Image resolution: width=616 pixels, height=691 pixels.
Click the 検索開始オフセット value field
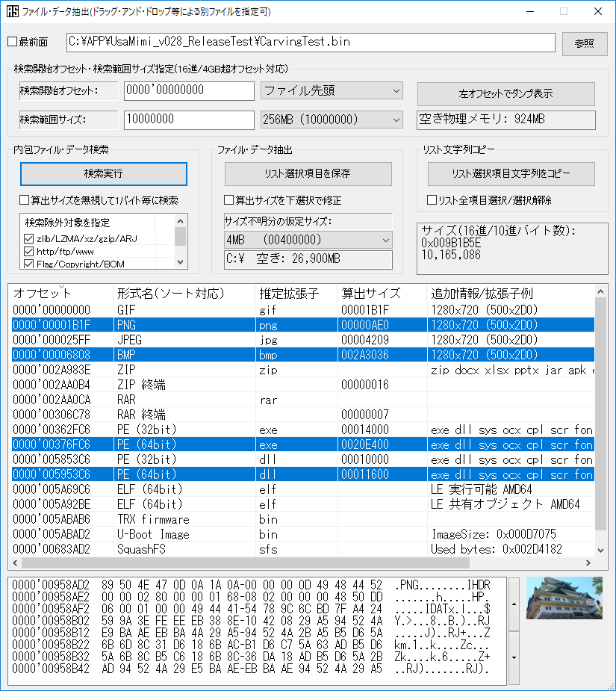(189, 91)
